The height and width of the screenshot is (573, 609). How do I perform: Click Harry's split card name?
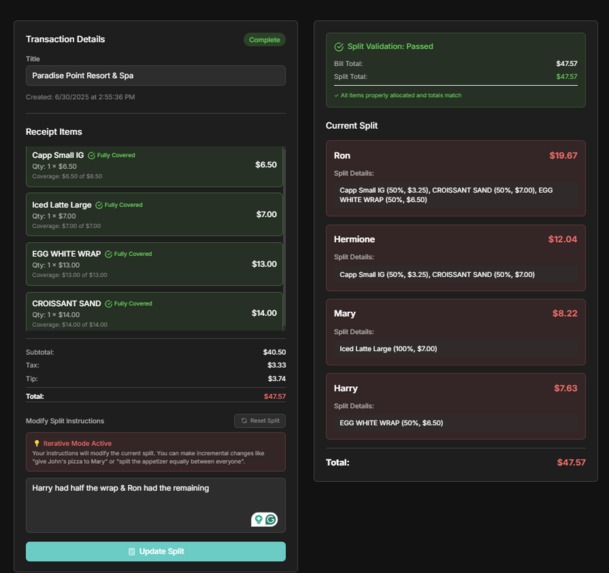346,388
